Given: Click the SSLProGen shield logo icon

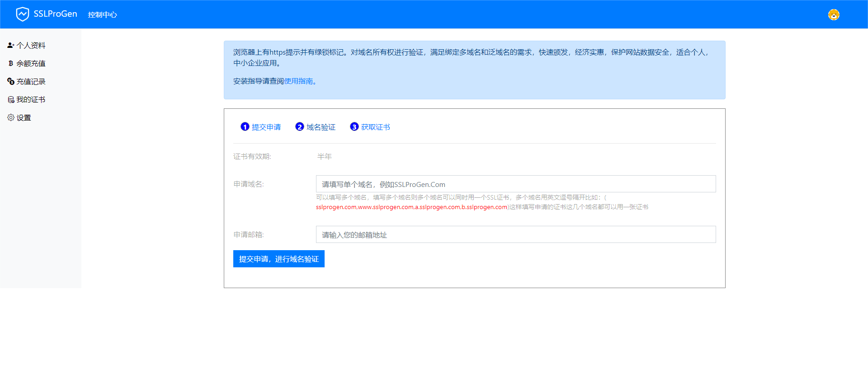Looking at the screenshot, I should pyautogui.click(x=23, y=14).
